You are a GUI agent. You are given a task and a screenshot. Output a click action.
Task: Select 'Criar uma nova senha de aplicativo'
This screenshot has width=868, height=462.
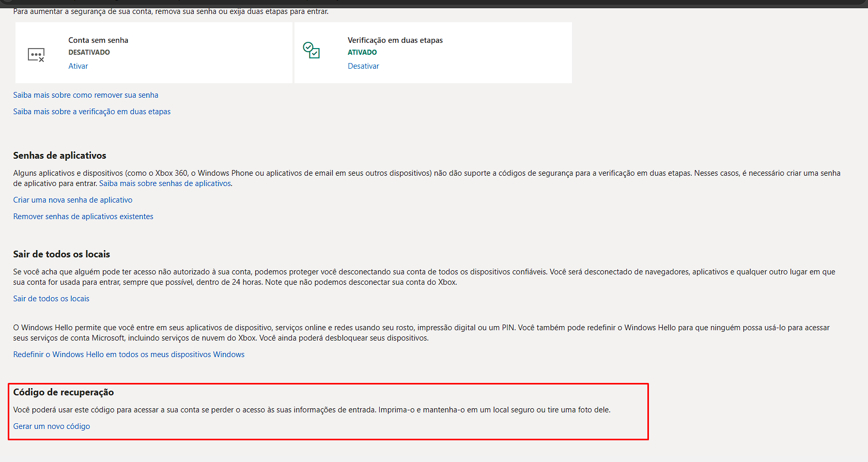click(73, 200)
